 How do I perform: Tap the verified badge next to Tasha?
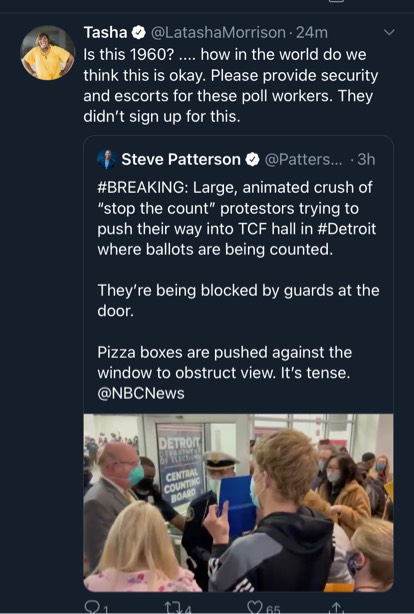pyautogui.click(x=138, y=33)
